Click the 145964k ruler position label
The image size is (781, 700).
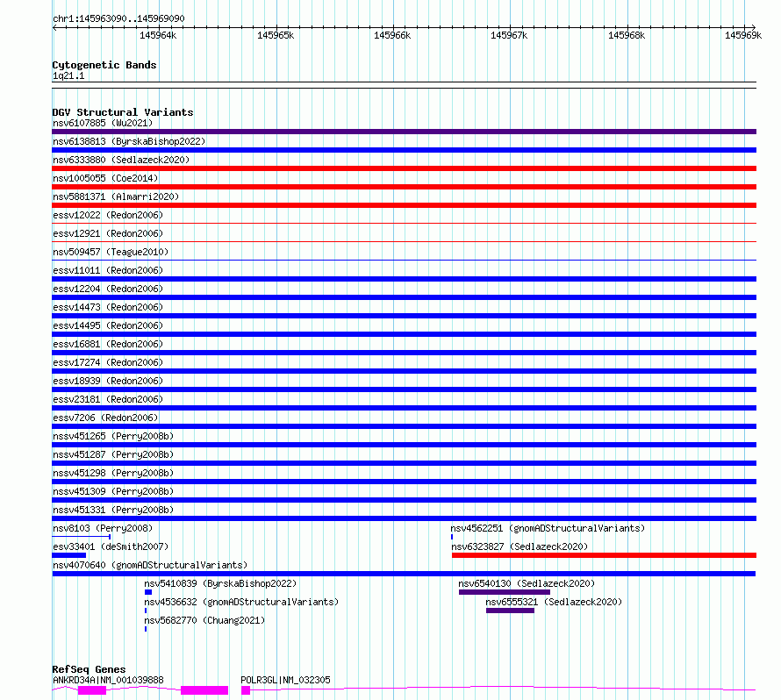tap(158, 35)
